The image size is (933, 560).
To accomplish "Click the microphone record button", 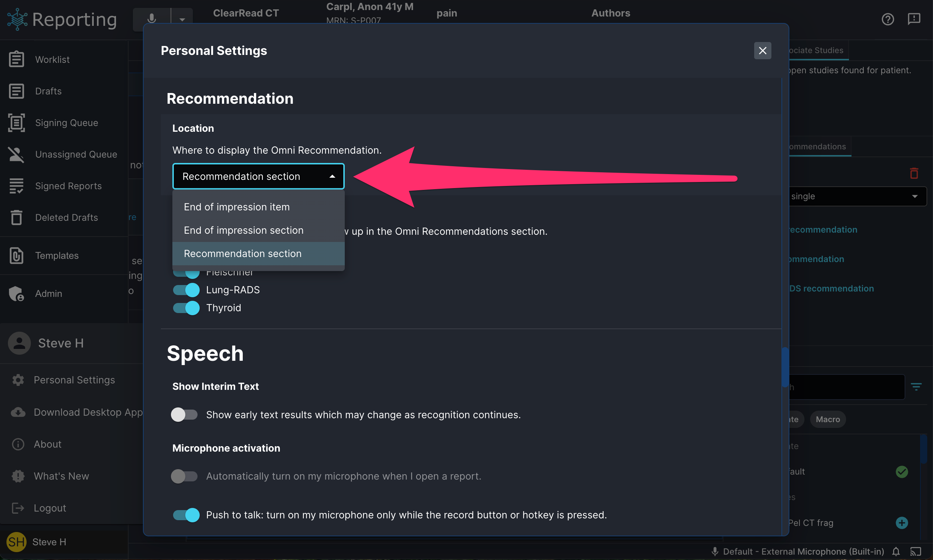I will click(x=152, y=19).
